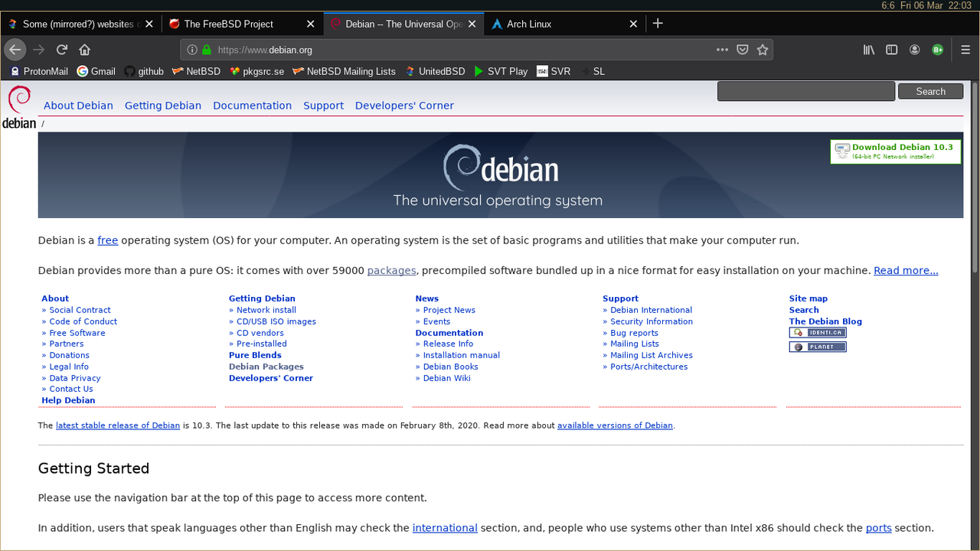The width and height of the screenshot is (980, 551).
Task: Click the green padlock site security icon
Action: [x=206, y=50]
